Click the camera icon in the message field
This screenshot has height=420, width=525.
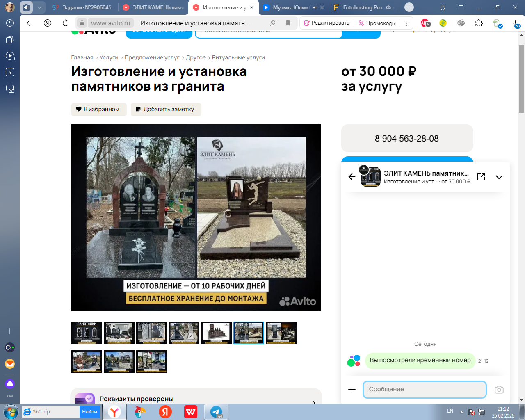point(499,390)
